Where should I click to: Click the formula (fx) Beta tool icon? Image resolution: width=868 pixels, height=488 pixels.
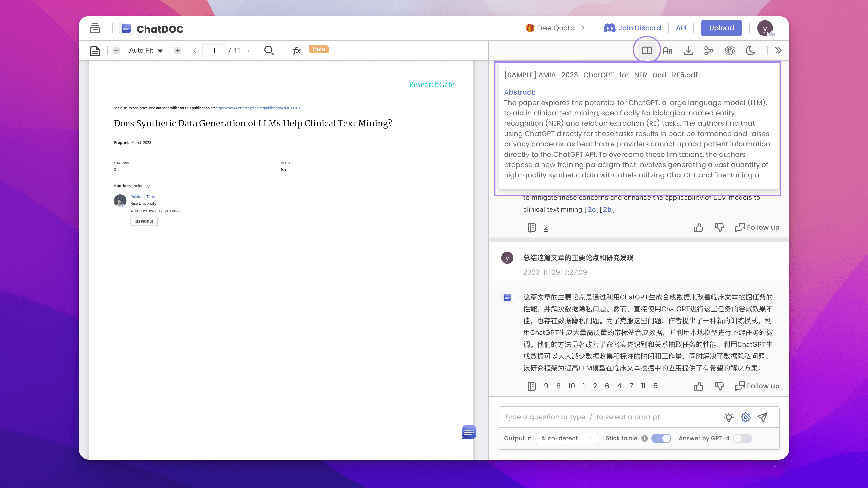pos(296,50)
